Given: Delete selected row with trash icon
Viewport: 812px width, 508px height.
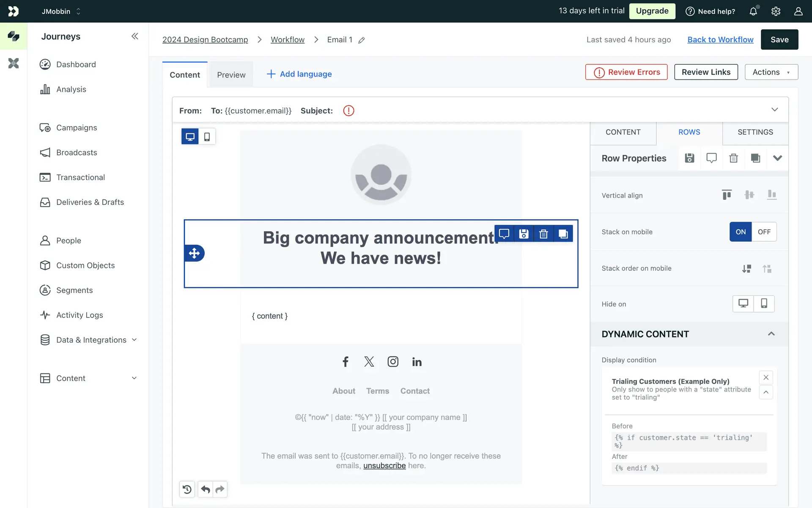Looking at the screenshot, I should [x=543, y=234].
